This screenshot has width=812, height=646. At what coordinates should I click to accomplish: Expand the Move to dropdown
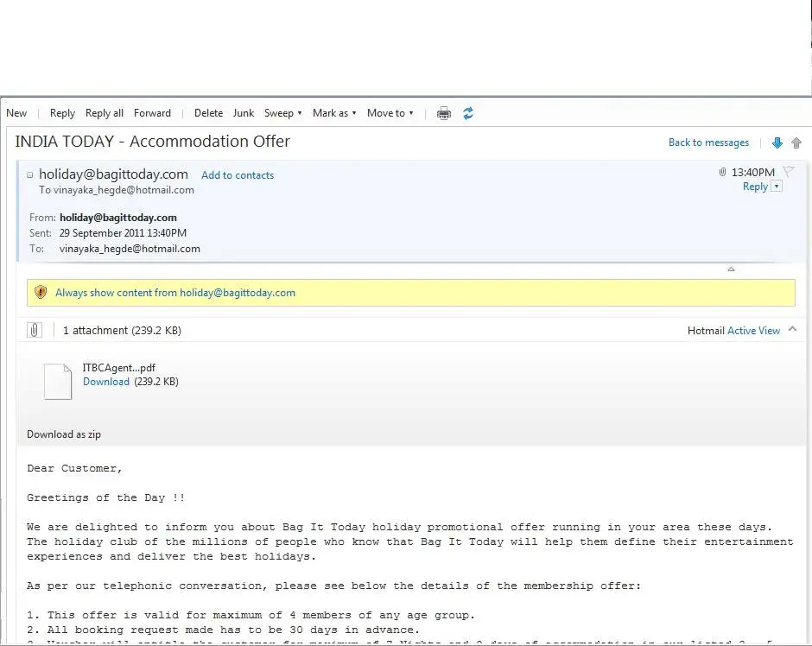390,113
